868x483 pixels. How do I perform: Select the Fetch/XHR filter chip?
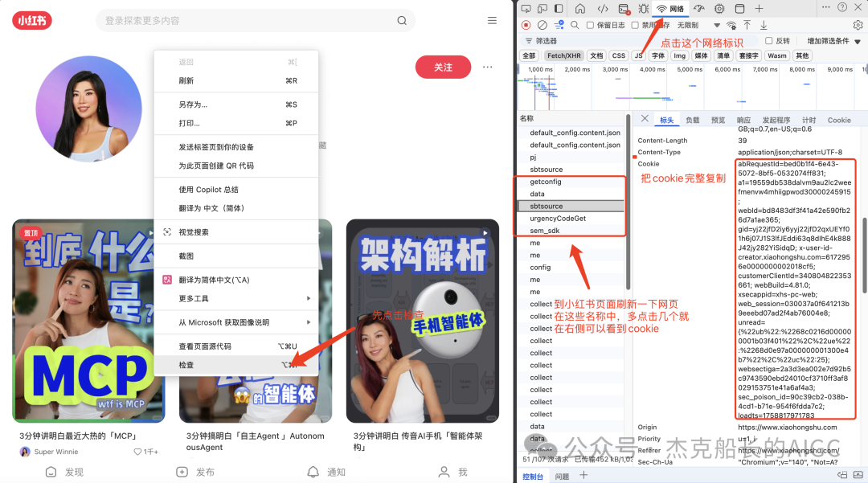pos(563,55)
